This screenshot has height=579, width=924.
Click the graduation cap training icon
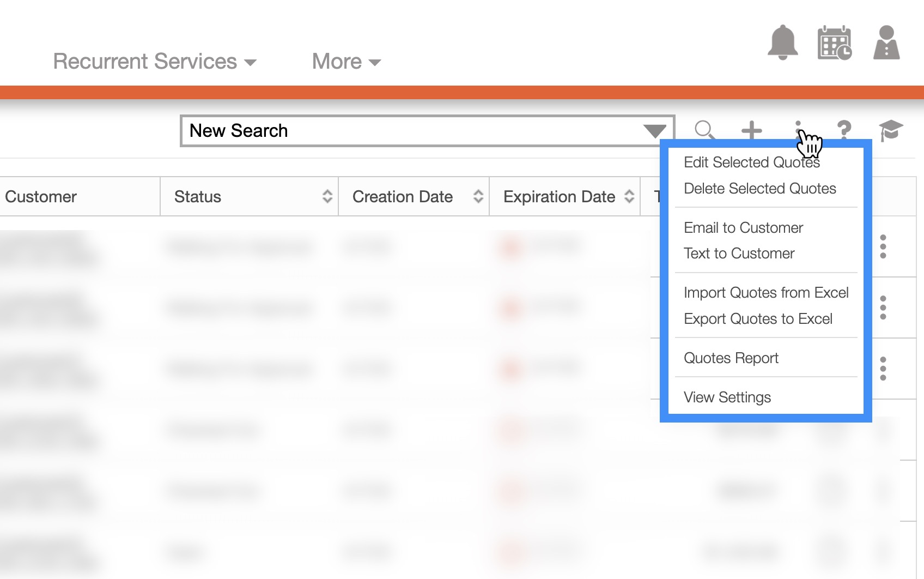[x=890, y=130]
